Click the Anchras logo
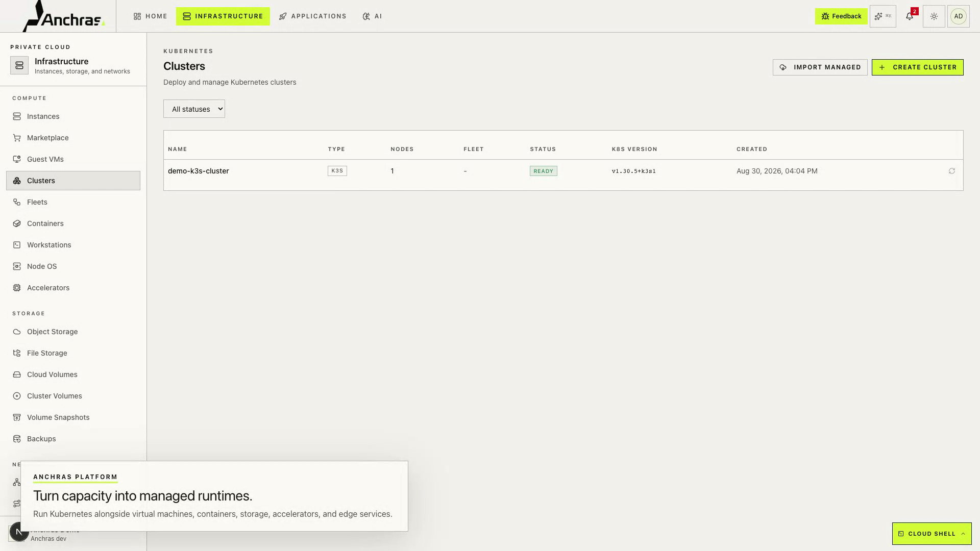980x551 pixels. [64, 16]
